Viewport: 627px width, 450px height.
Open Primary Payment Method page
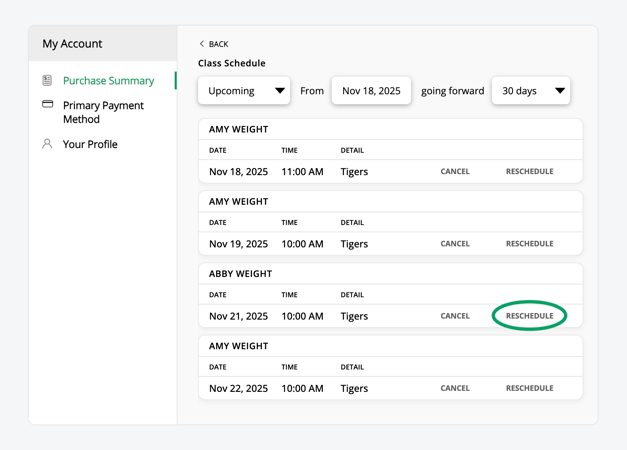point(103,112)
